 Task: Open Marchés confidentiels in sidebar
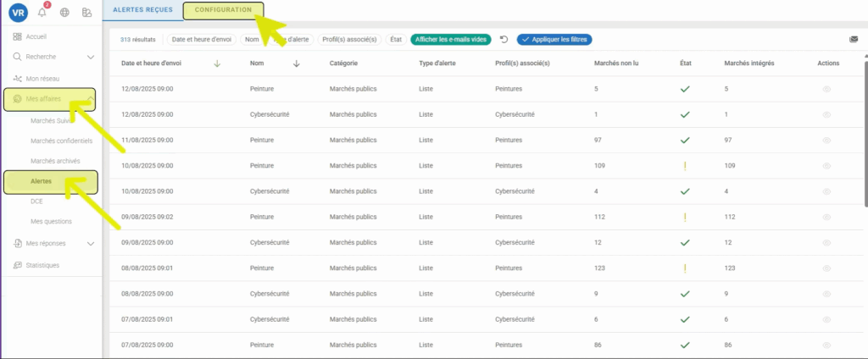[61, 141]
